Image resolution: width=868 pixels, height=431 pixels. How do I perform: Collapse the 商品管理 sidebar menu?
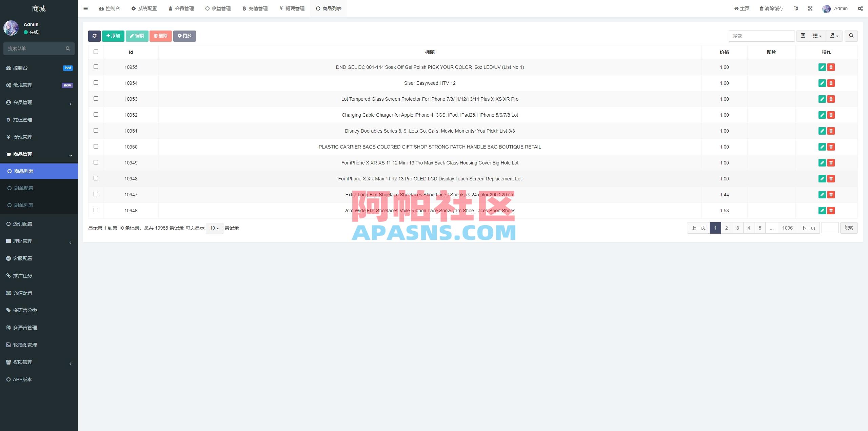(x=39, y=155)
